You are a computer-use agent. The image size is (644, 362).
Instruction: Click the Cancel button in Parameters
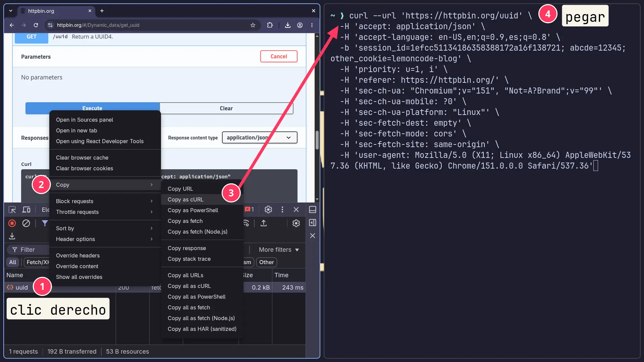point(279,56)
